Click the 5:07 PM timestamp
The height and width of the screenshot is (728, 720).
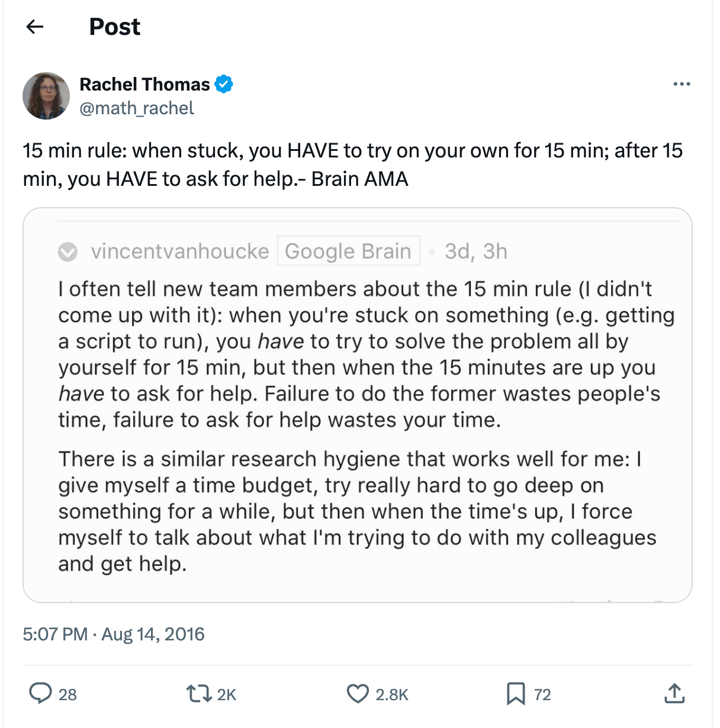(x=55, y=634)
